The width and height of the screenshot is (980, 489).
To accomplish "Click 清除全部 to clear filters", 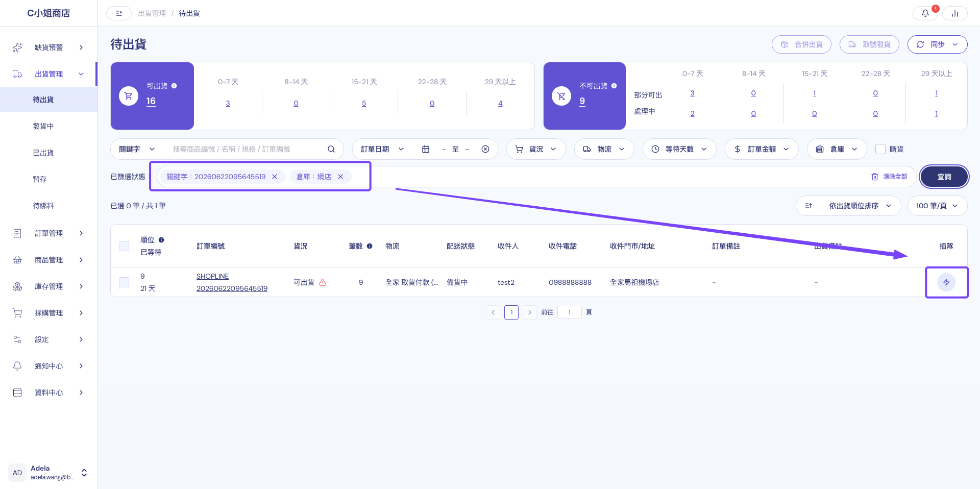I will (x=889, y=177).
